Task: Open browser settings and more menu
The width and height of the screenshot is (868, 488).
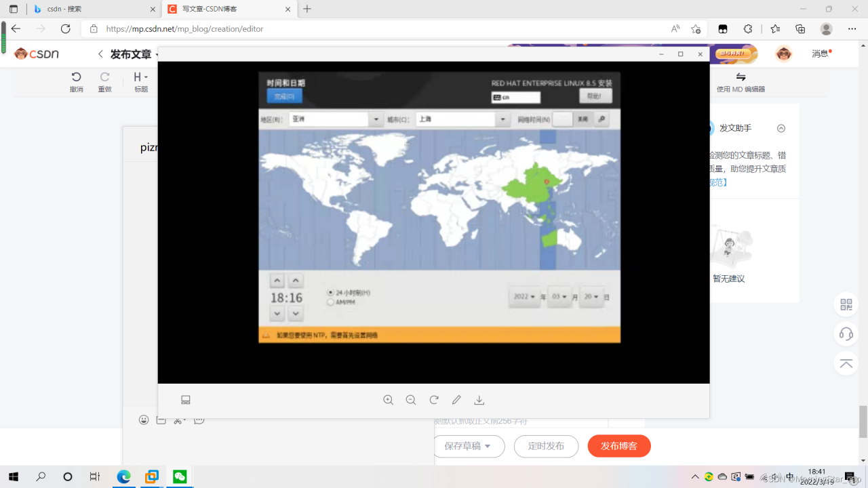Action: click(852, 28)
